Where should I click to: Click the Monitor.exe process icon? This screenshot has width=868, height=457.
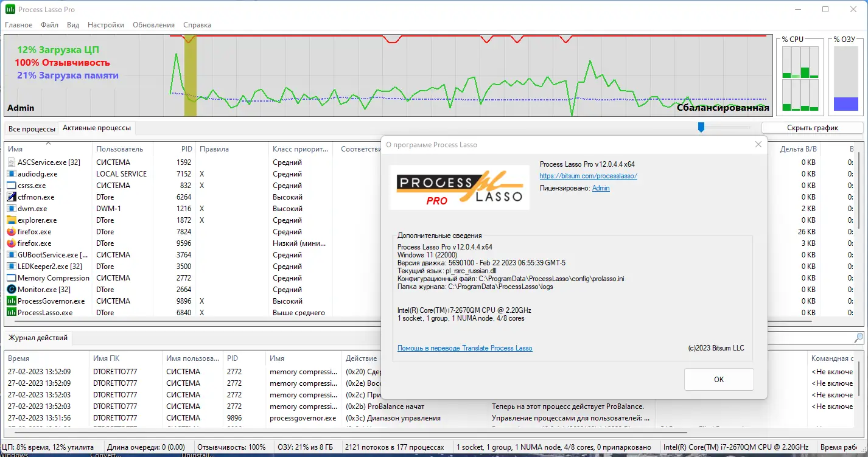pyautogui.click(x=10, y=289)
